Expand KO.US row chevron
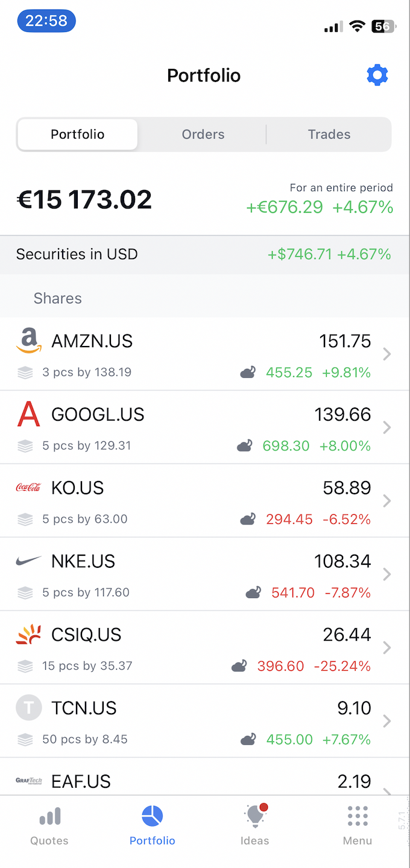The height and width of the screenshot is (868, 410). click(387, 501)
